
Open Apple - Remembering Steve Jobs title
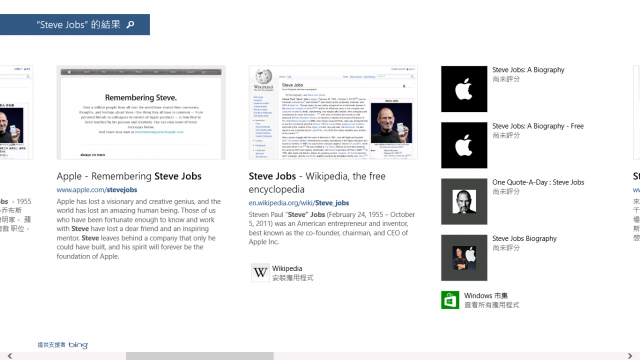[x=129, y=176]
